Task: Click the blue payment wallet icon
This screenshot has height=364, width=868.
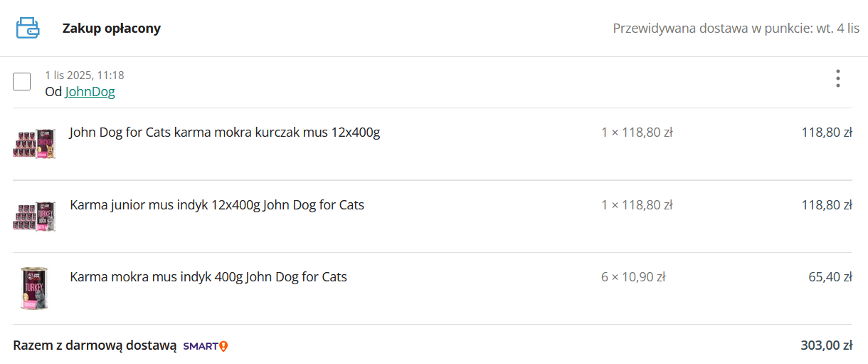Action: [28, 28]
